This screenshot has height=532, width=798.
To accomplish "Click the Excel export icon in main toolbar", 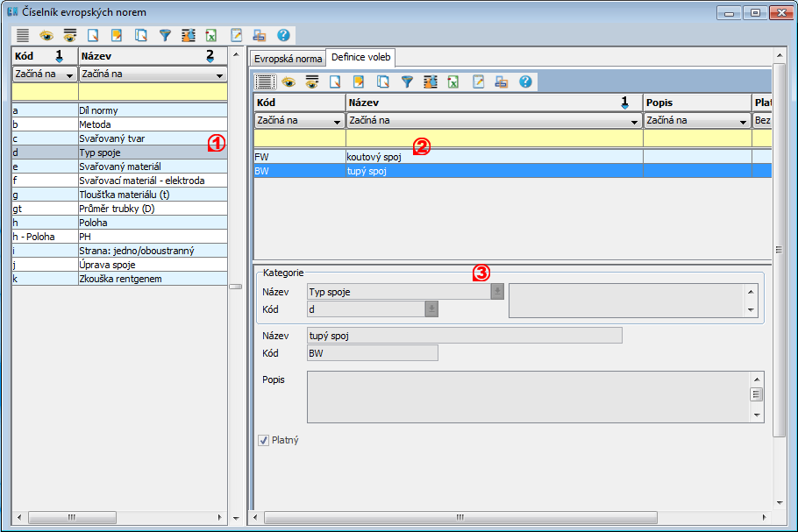I will pos(211,36).
